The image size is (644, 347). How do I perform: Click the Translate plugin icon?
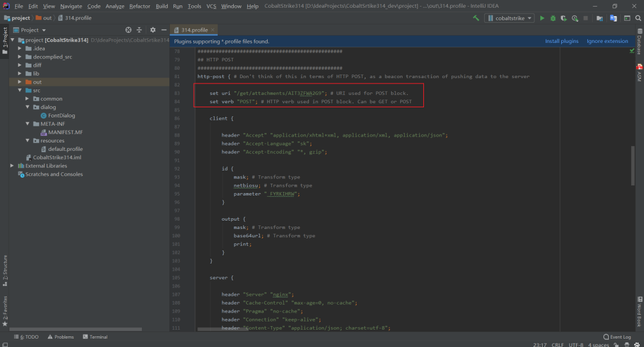(613, 18)
